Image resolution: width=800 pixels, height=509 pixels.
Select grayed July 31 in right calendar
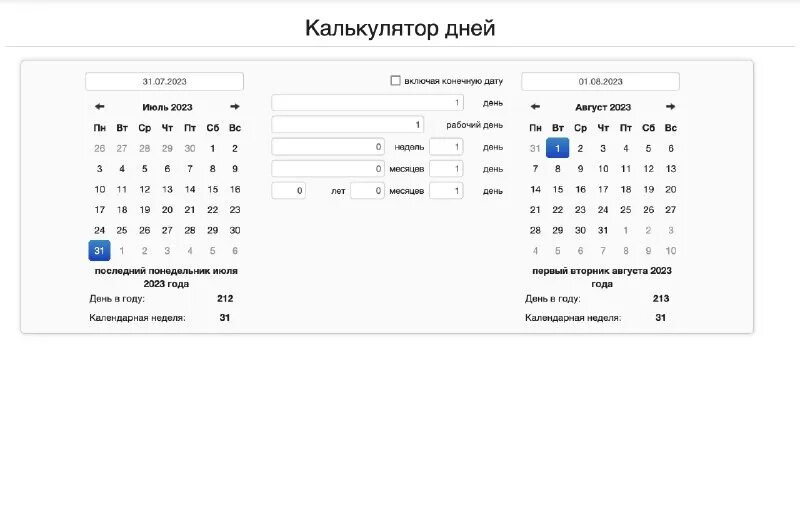click(535, 148)
